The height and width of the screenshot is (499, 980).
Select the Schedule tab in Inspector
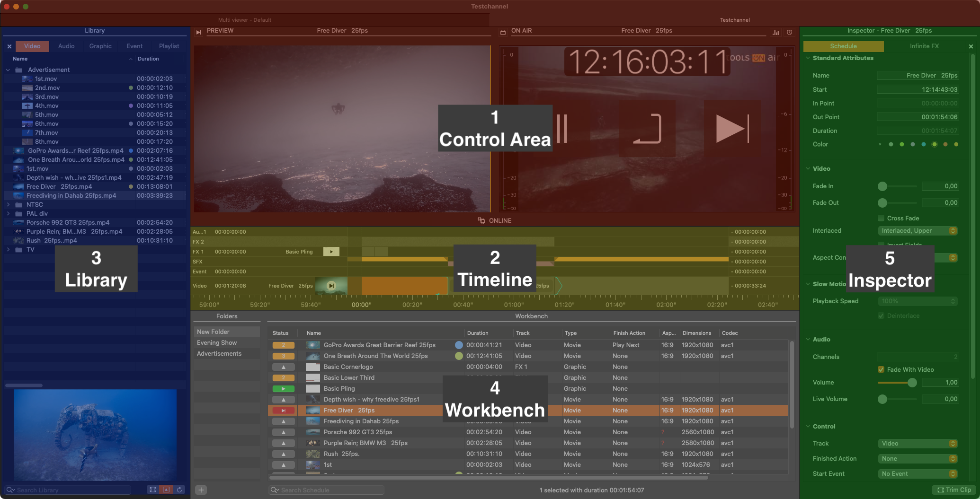pyautogui.click(x=844, y=46)
